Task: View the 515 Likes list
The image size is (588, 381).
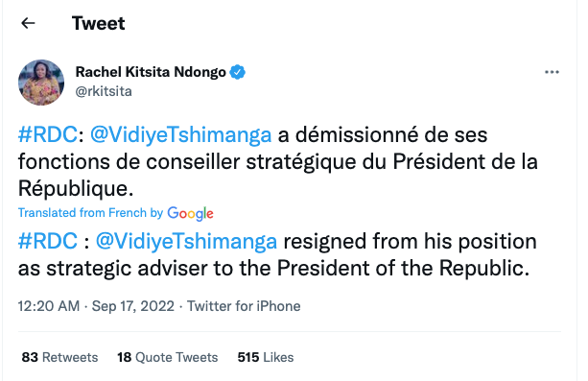Action: pyautogui.click(x=266, y=357)
